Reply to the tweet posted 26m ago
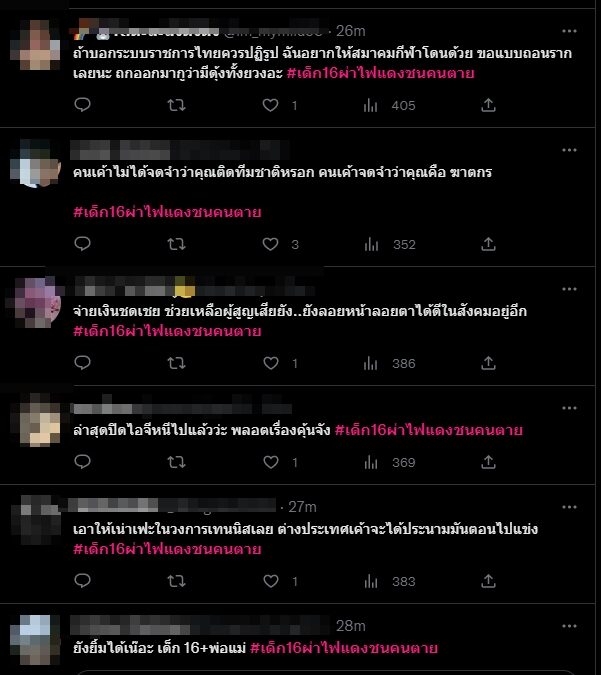Screen dimensions: 601x675 pos(82,105)
